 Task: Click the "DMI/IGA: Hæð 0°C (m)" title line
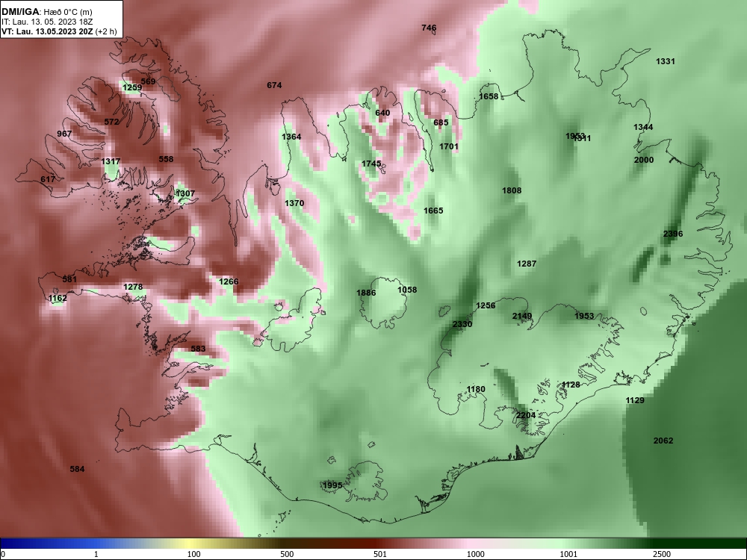pyautogui.click(x=46, y=12)
